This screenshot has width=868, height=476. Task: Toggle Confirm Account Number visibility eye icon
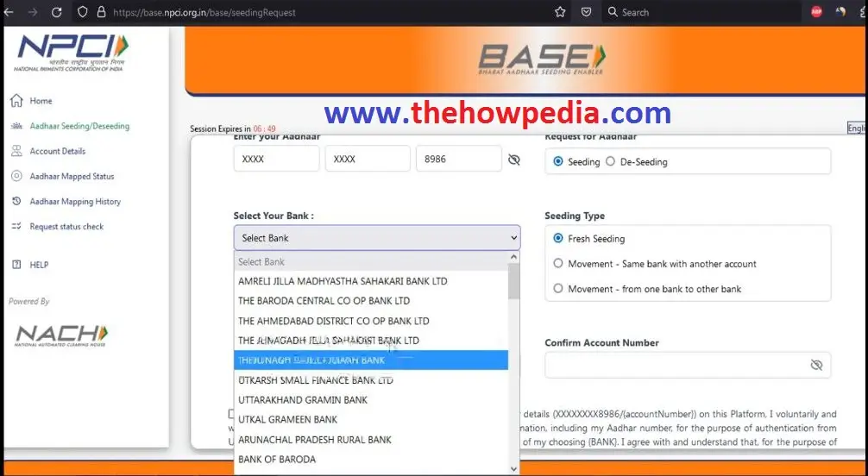[816, 365]
